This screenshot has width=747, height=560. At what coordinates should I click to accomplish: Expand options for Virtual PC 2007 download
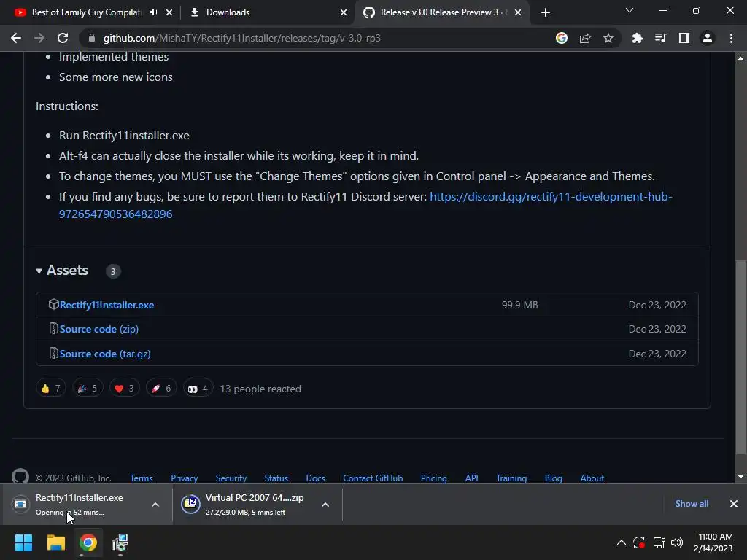pos(325,505)
